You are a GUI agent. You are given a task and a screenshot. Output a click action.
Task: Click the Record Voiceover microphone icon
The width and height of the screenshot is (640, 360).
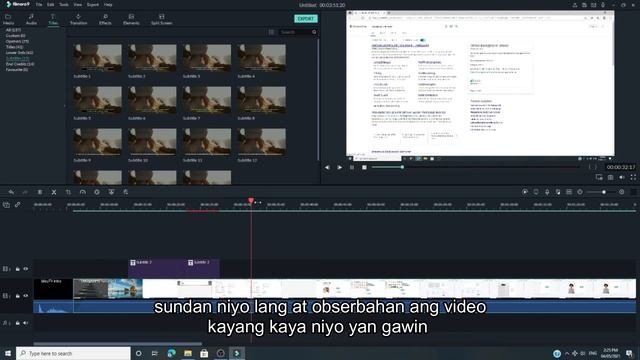547,192
